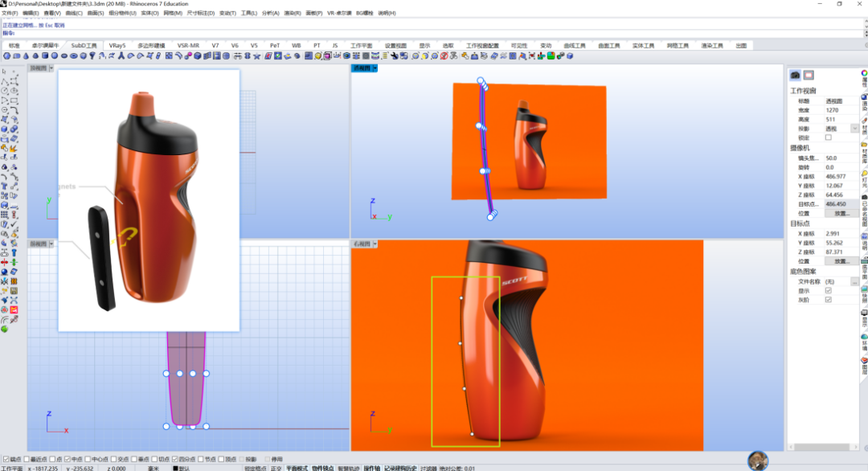This screenshot has height=471, width=868.
Task: Expand the 投影 projection dropdown
Action: [854, 129]
